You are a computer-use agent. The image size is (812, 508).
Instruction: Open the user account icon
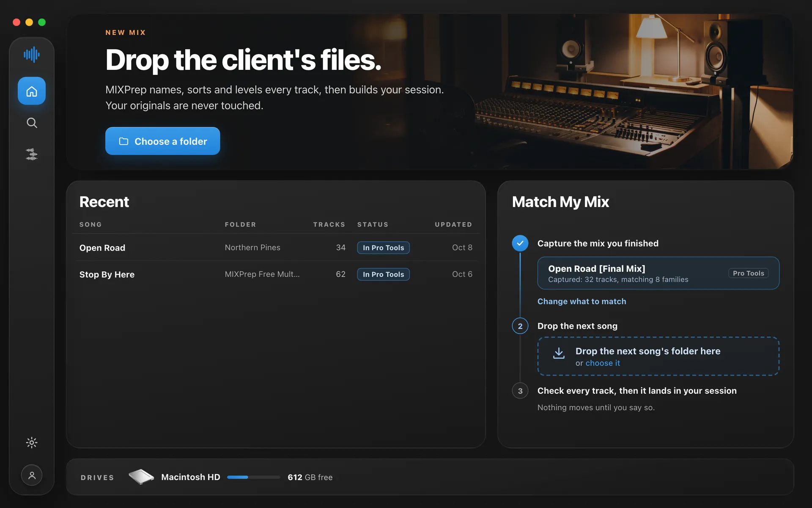[32, 475]
